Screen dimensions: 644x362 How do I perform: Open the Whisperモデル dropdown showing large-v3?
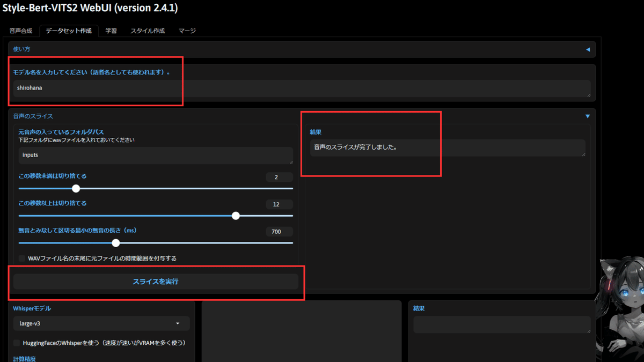[x=101, y=323]
